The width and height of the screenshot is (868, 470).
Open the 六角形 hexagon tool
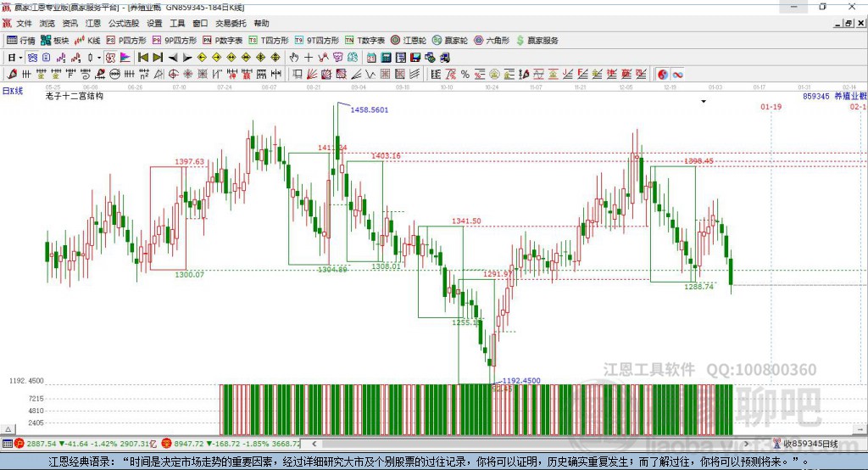coord(492,41)
